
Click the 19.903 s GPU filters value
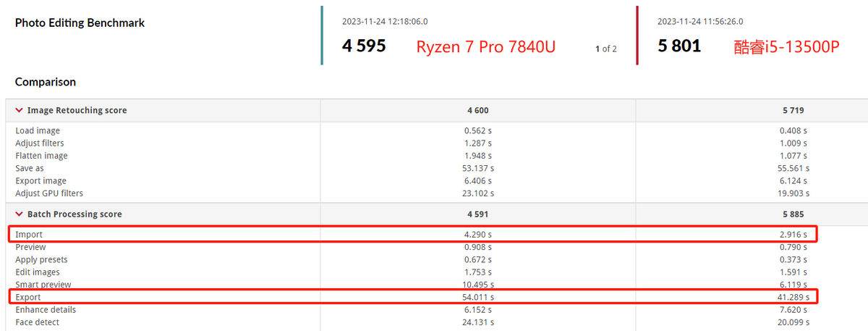pyautogui.click(x=793, y=193)
